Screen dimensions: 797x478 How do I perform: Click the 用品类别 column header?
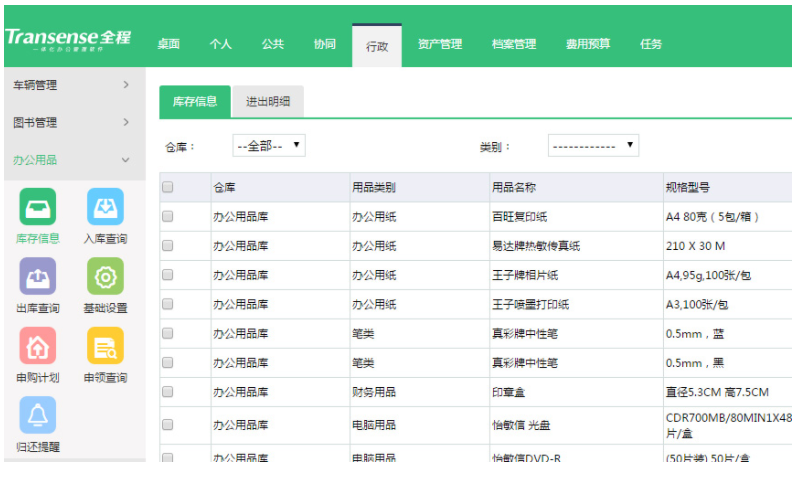[x=420, y=188]
